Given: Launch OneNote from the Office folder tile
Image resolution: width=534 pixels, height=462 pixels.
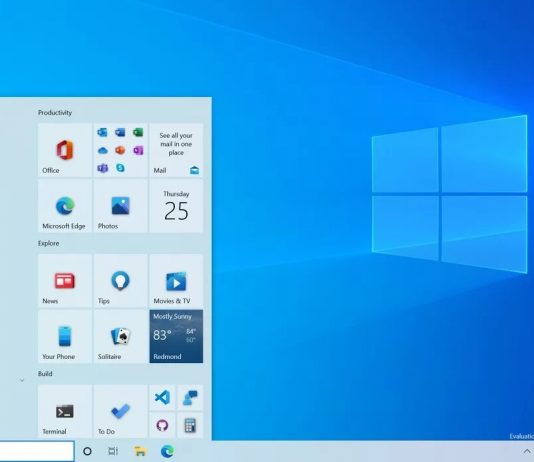Looking at the screenshot, I should [138, 150].
